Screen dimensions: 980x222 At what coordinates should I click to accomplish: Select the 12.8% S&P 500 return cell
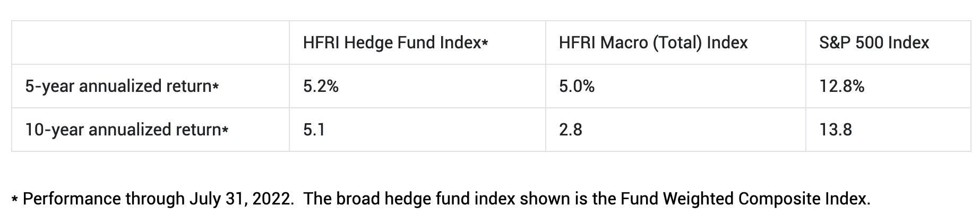[x=841, y=86]
